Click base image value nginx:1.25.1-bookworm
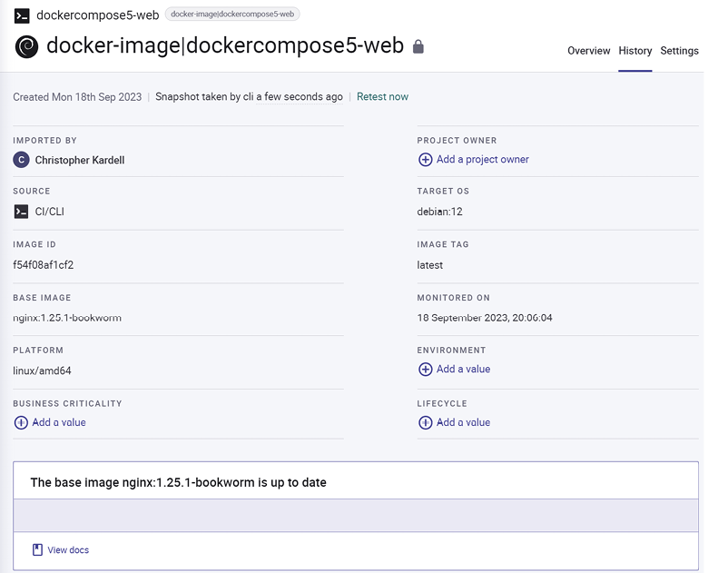The image size is (728, 573). (67, 318)
